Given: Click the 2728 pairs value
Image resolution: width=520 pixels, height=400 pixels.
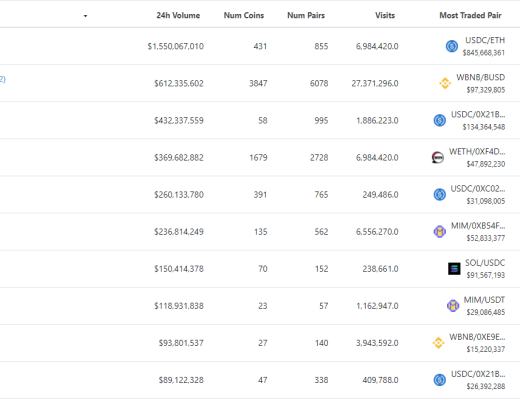Looking at the screenshot, I should coord(319,157).
